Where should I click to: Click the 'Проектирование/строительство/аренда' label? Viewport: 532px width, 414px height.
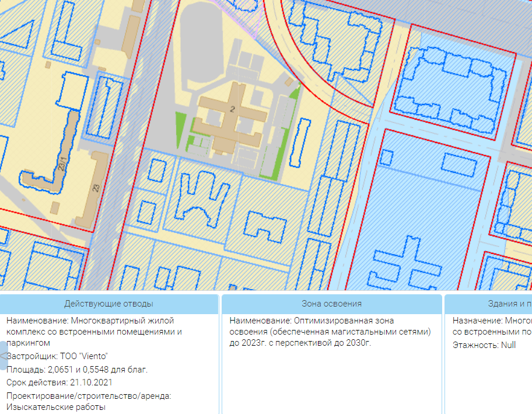click(89, 396)
